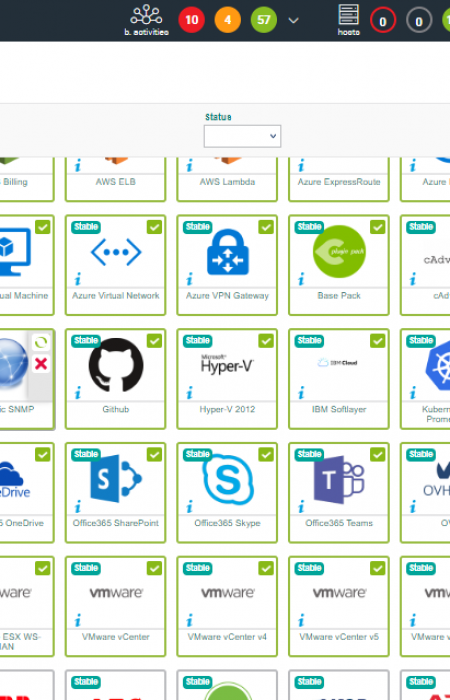
Task: Show info for VMware vCenter v4
Action: [189, 620]
